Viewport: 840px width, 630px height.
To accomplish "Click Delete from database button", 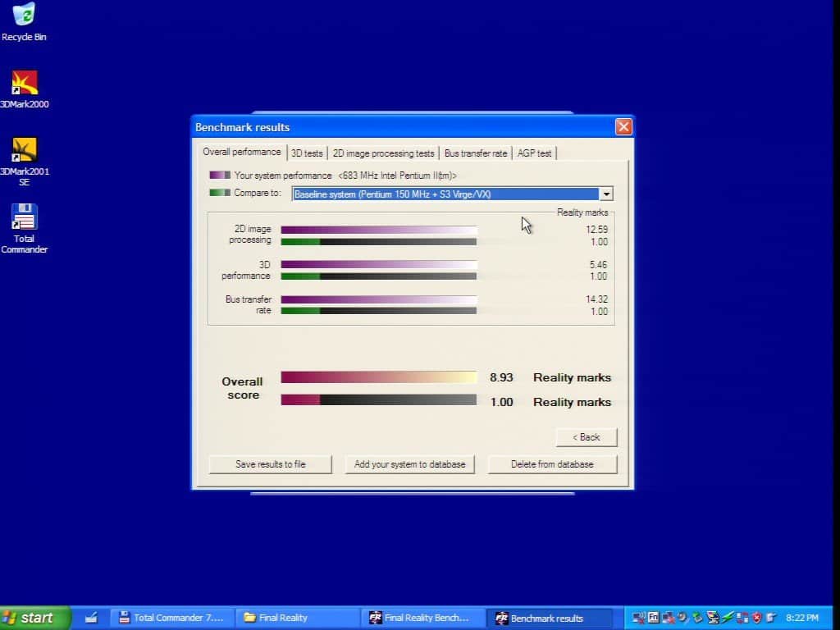I will coord(552,464).
